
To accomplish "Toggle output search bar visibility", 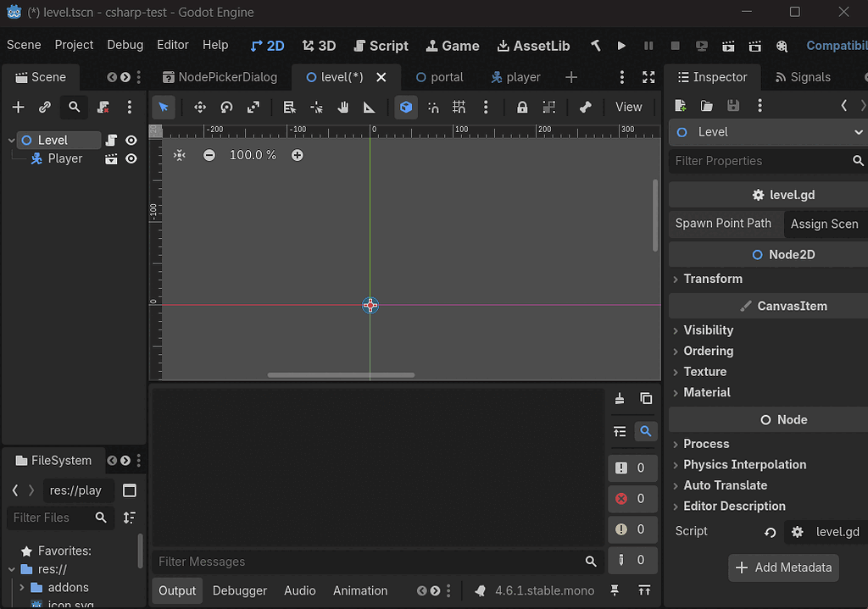I will click(645, 431).
